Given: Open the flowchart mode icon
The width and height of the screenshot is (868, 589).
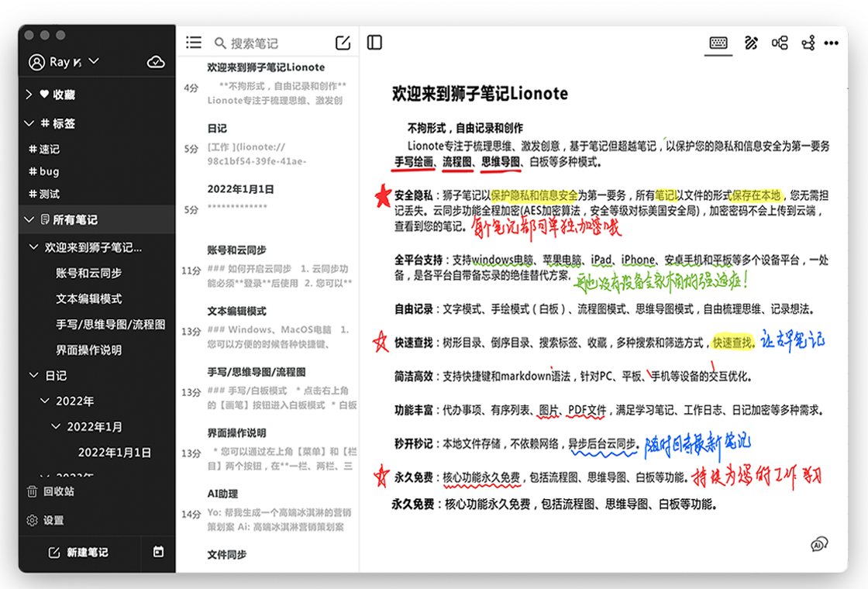Looking at the screenshot, I should (808, 43).
